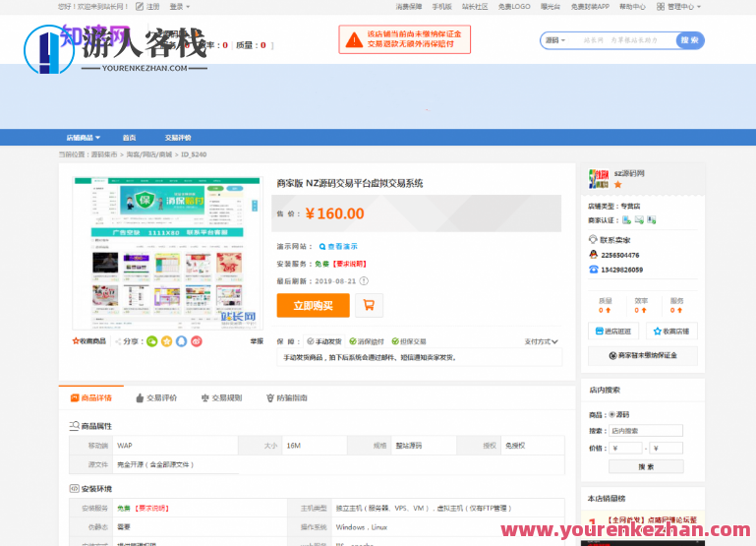
Task: Click the telephone icon beside 13429826059
Action: click(594, 270)
